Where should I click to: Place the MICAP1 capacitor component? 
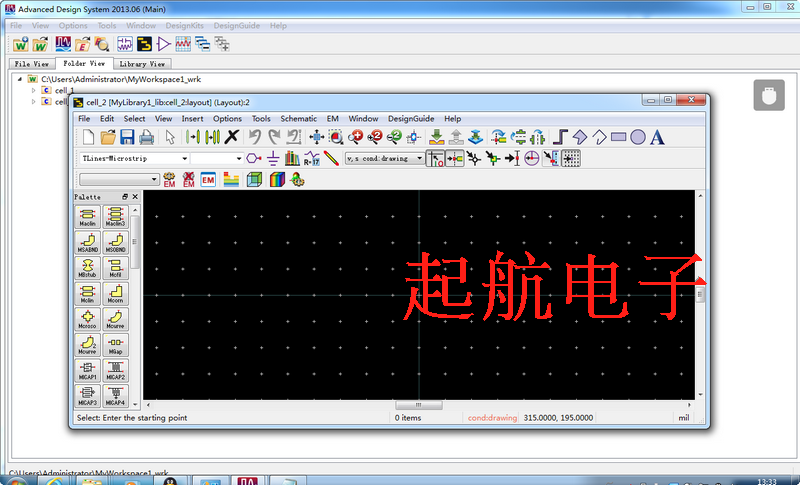click(x=87, y=370)
